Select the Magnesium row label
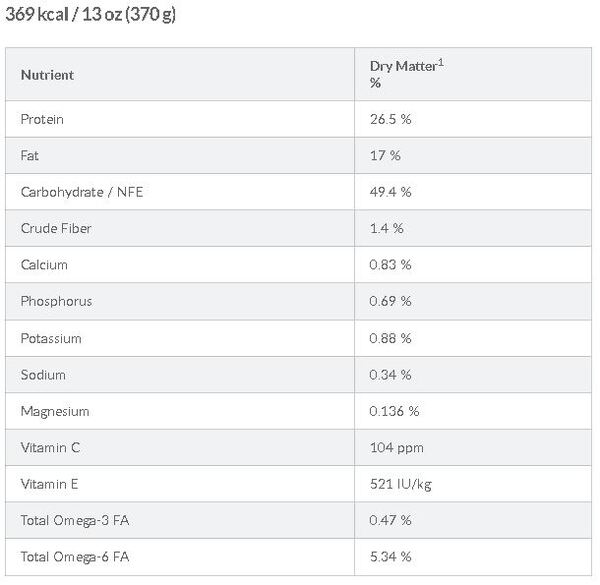Viewport: 600px width, 585px height. coord(55,411)
